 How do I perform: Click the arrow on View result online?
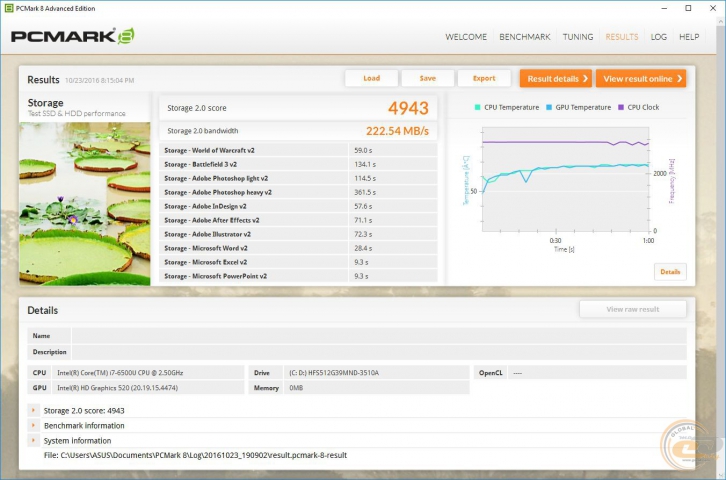tap(679, 79)
